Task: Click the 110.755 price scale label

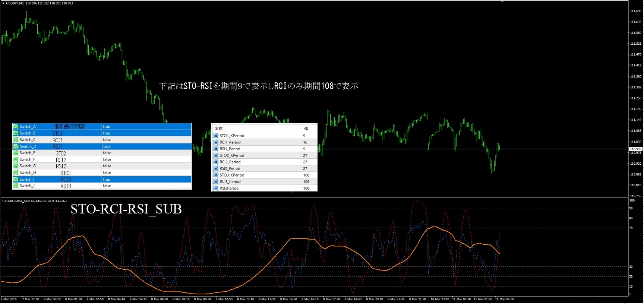Action: pos(635,196)
